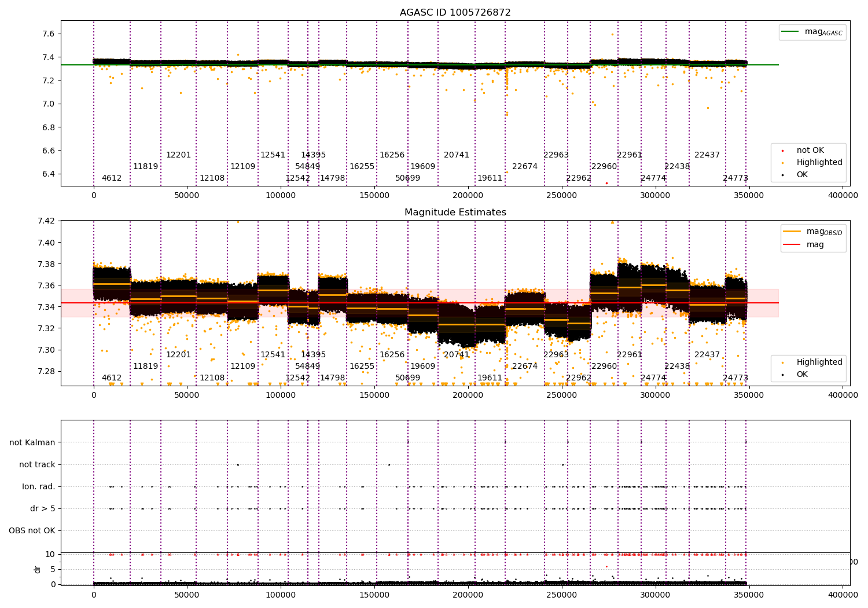Click the 'OBS not OK' row label
The height and width of the screenshot is (608, 868).
pos(32,530)
